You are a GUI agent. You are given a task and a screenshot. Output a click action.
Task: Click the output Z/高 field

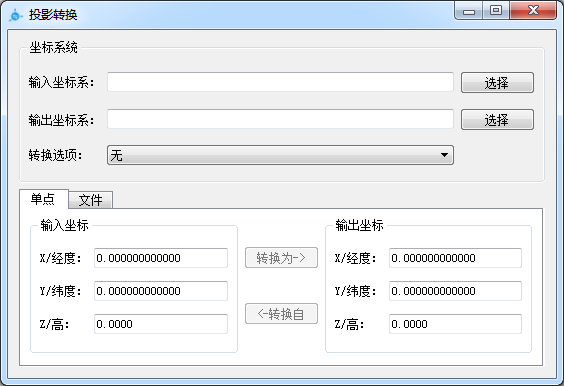coord(455,324)
